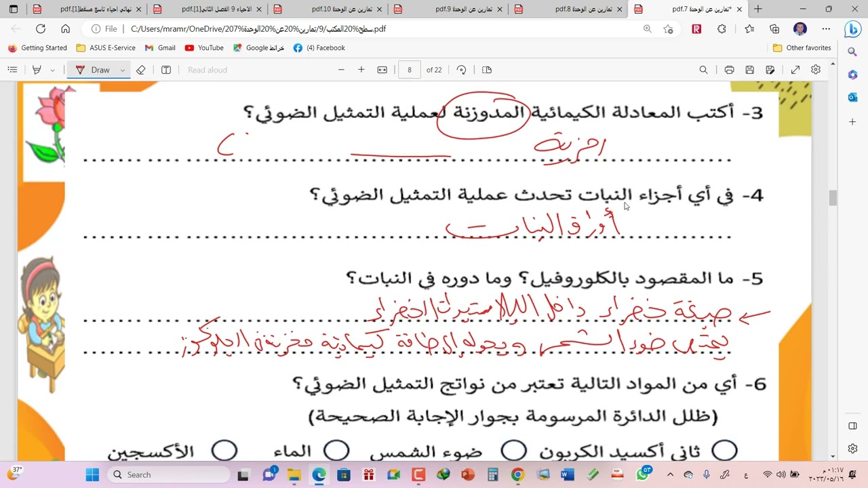Open Getting Started bookmark
The width and height of the screenshot is (868, 488).
pos(37,48)
